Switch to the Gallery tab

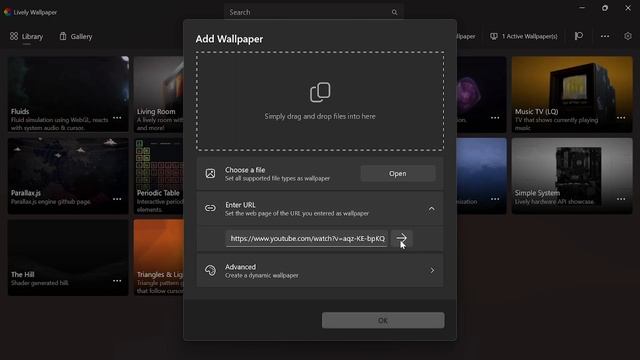pyautogui.click(x=76, y=36)
